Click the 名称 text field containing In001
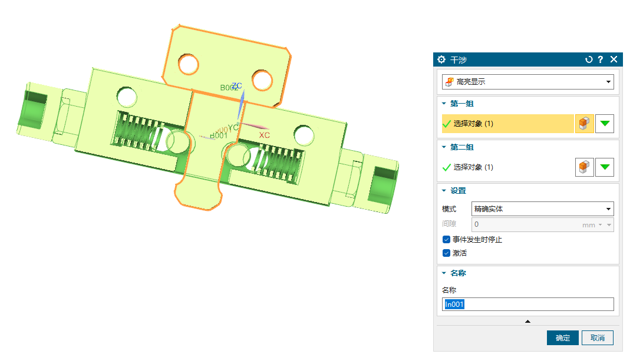The width and height of the screenshot is (643, 364). [527, 304]
